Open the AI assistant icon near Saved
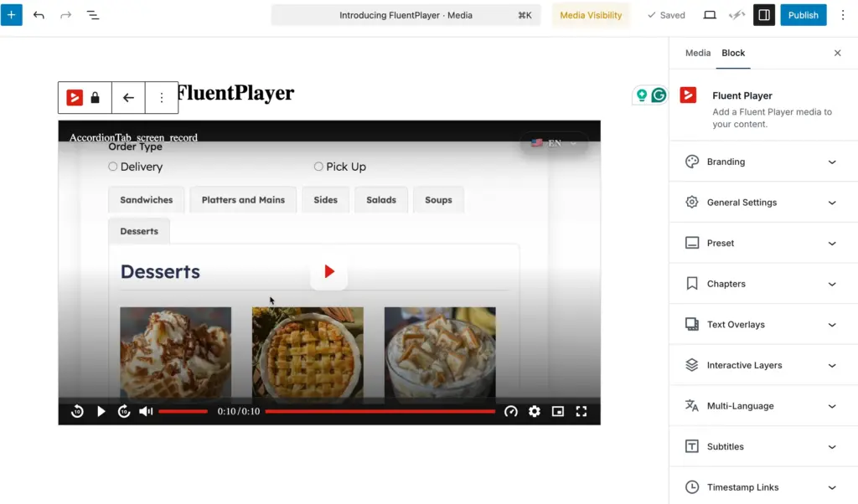Image resolution: width=858 pixels, height=504 pixels. point(737,14)
